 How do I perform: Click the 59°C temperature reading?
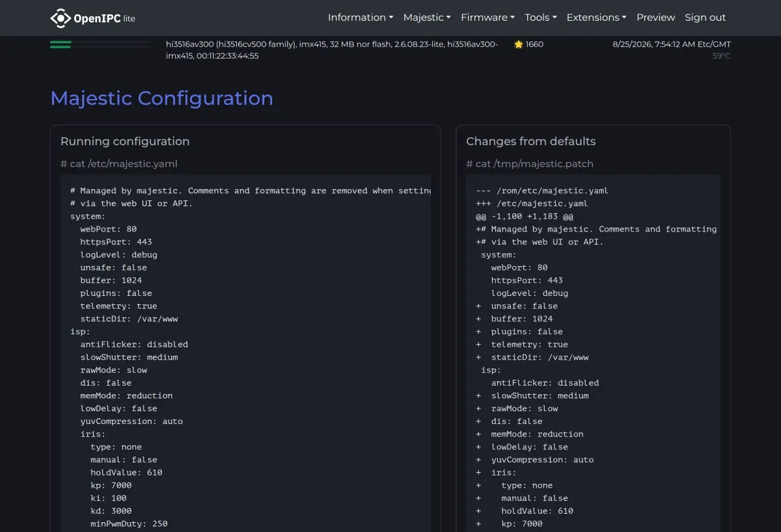point(722,56)
